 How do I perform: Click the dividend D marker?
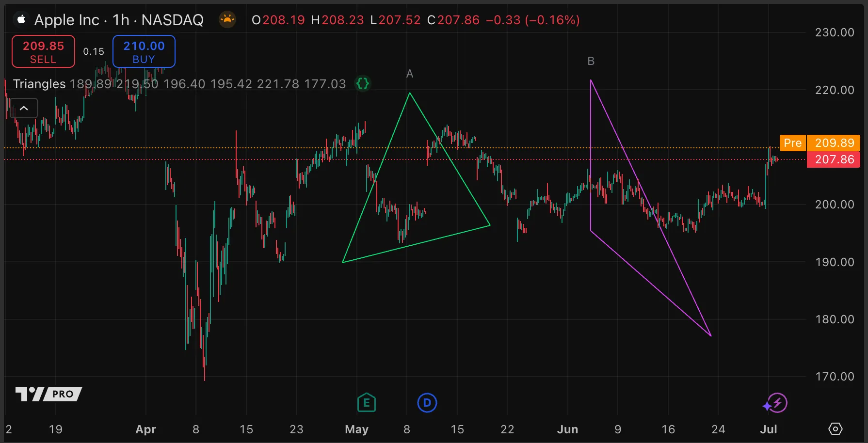(427, 403)
